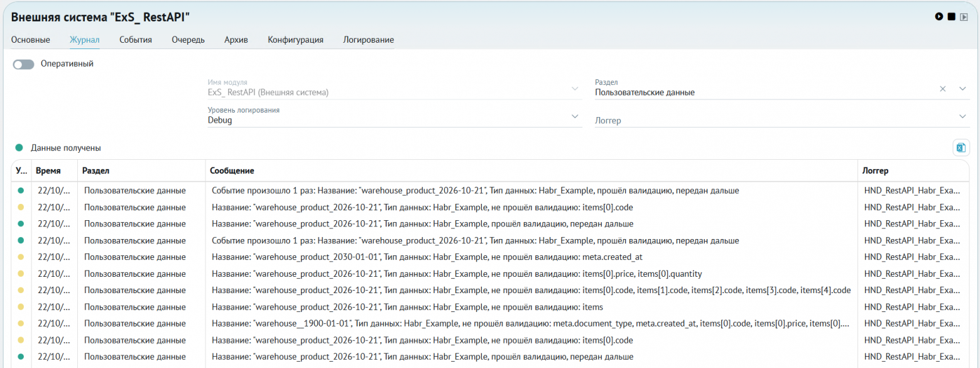Screen dimensions: 980x368
Task: Click the time cell in the warehouse_product_2030-01-01 row
Action: pyautogui.click(x=53, y=257)
